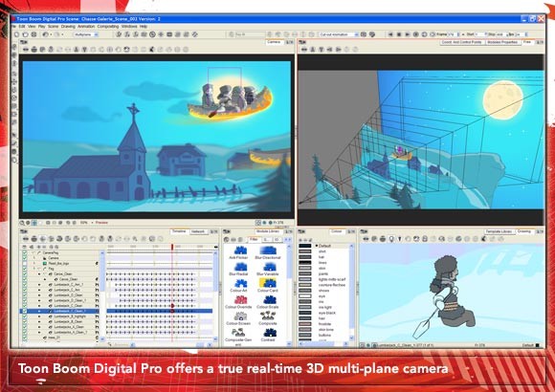Select the pants colour swatch
This screenshot has height=392, width=555.
coord(304,273)
